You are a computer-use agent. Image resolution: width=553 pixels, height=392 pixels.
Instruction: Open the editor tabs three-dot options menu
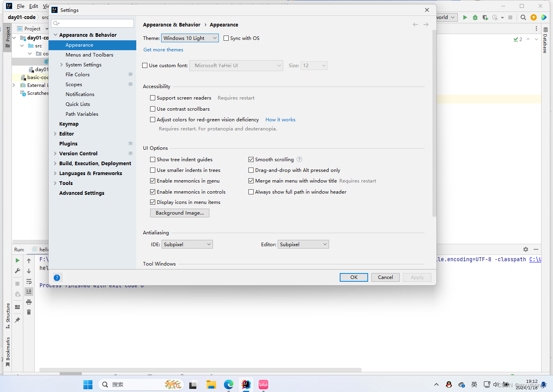coord(536,28)
